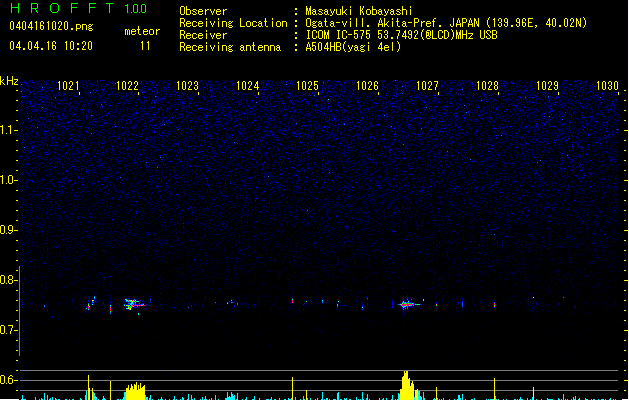The width and height of the screenshot is (629, 400).
Task: Click the strong meteor echo before 1027
Action: pyautogui.click(x=408, y=304)
